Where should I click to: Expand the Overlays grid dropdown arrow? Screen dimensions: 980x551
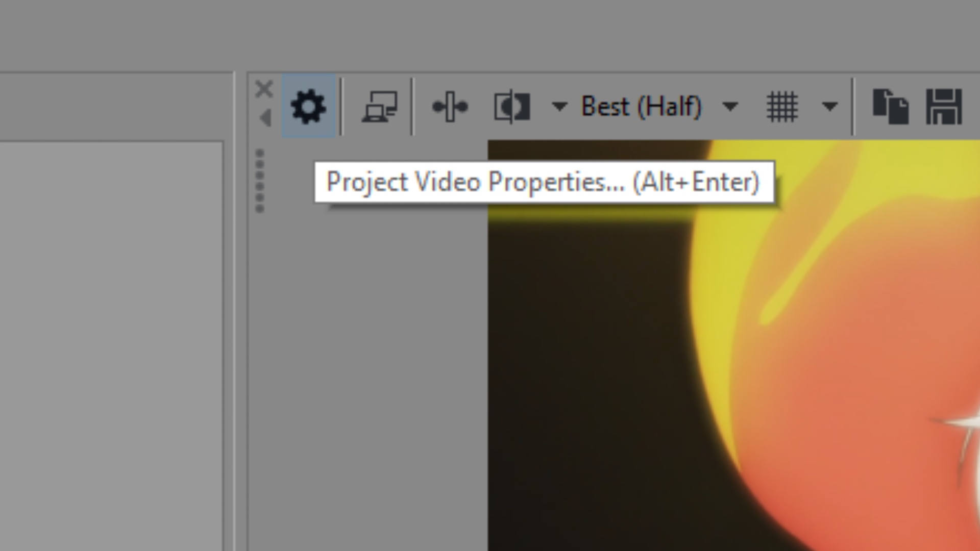829,106
